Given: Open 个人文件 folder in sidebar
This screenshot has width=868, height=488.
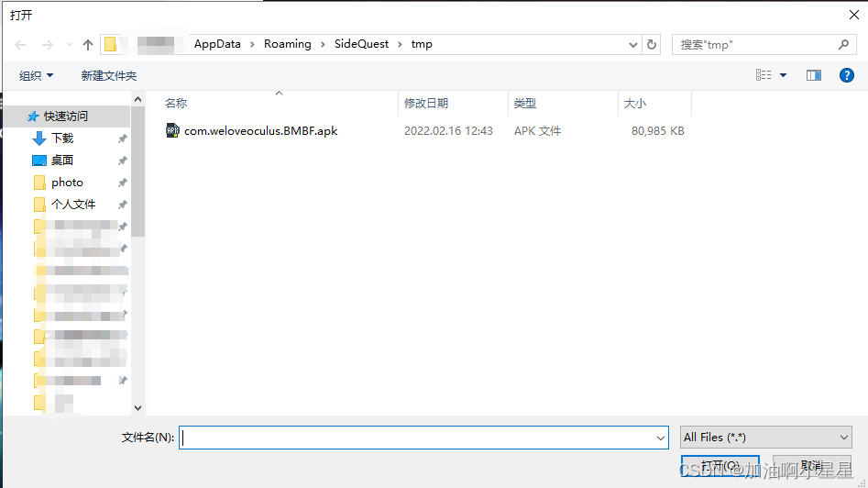Looking at the screenshot, I should click(73, 205).
